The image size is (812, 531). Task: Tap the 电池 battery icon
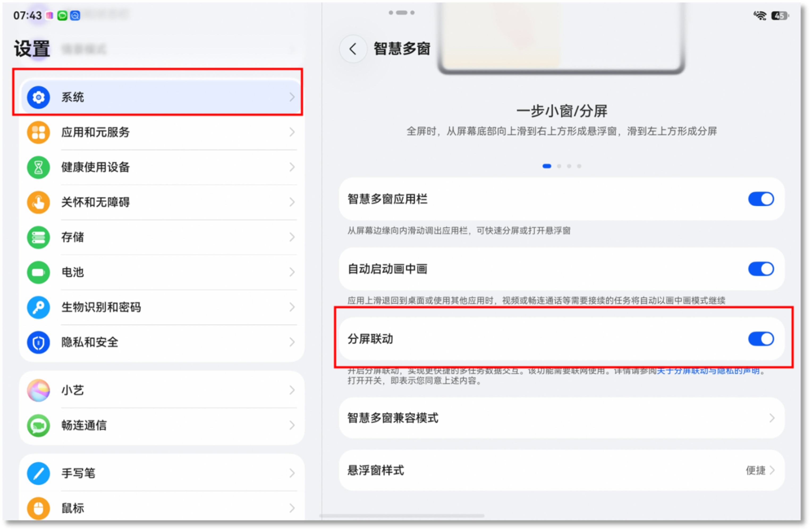tap(39, 273)
